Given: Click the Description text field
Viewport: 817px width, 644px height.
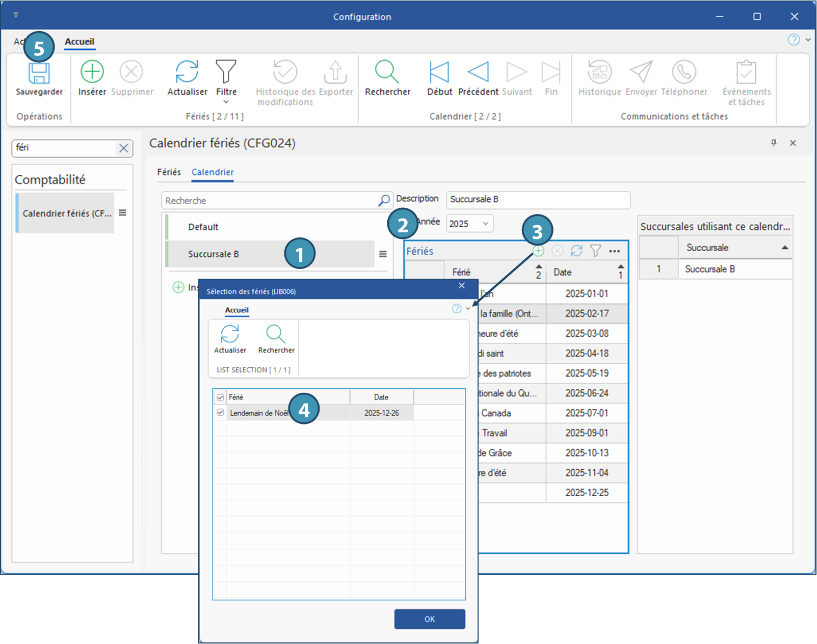Looking at the screenshot, I should [538, 200].
